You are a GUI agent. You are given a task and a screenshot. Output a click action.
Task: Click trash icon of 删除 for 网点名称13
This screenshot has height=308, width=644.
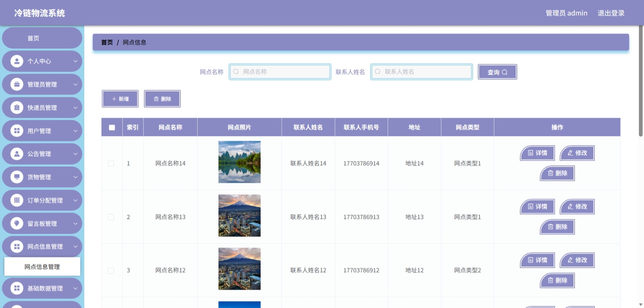tap(550, 227)
